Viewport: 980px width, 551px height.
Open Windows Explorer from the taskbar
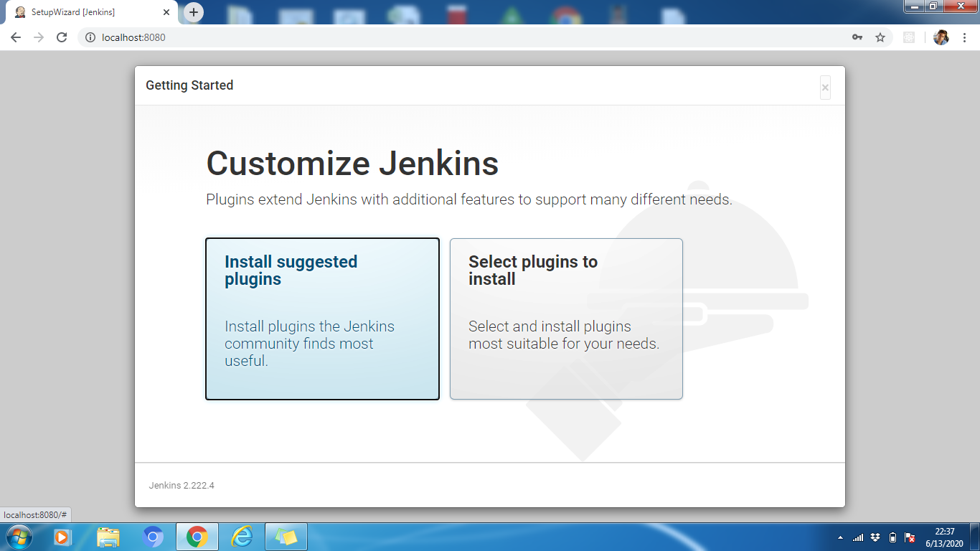[108, 537]
